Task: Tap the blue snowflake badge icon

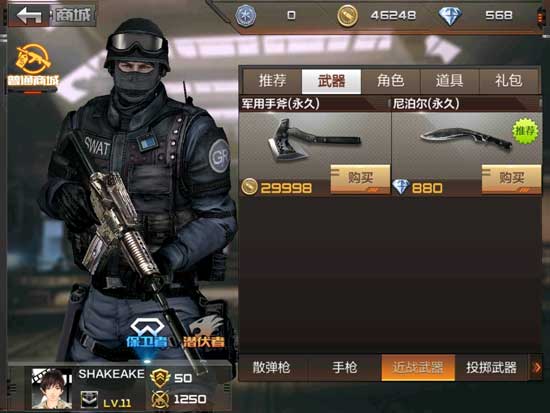Action: tap(246, 15)
